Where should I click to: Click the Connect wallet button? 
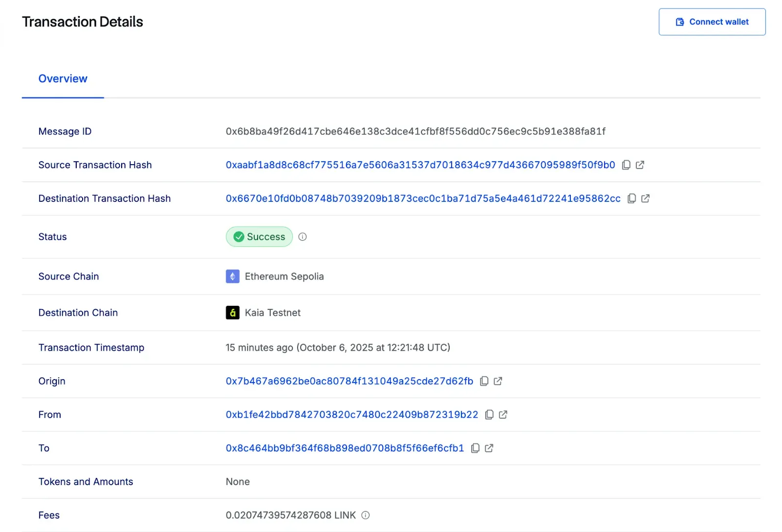click(x=712, y=22)
